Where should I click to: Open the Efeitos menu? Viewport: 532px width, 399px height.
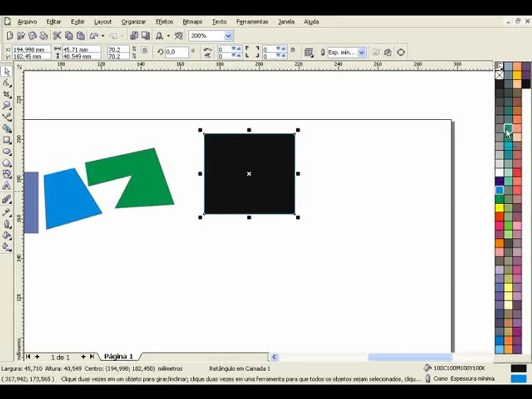click(164, 22)
